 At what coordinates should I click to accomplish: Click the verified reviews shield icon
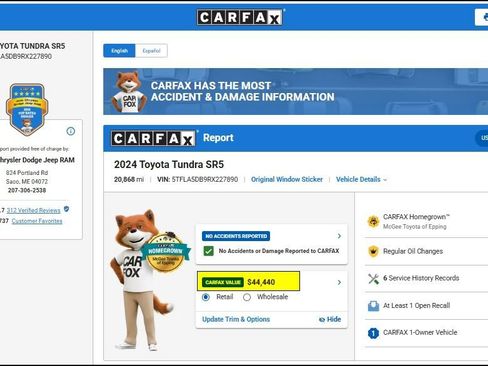pos(66,209)
